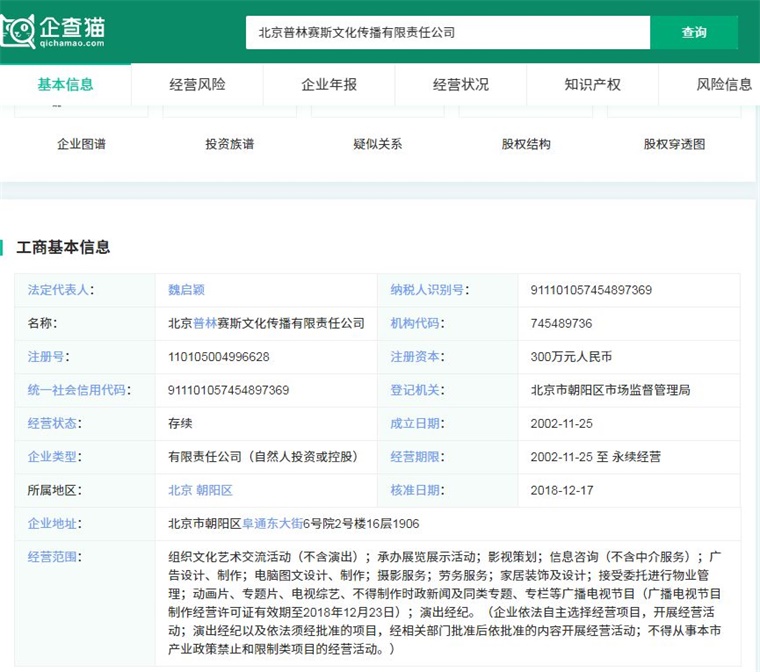The image size is (760, 672).
Task: Click the 注册资本 label
Action: [x=417, y=357]
